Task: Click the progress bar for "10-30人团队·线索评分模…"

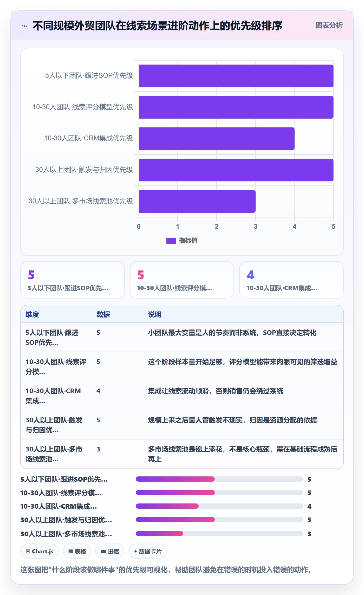Action: click(x=219, y=493)
